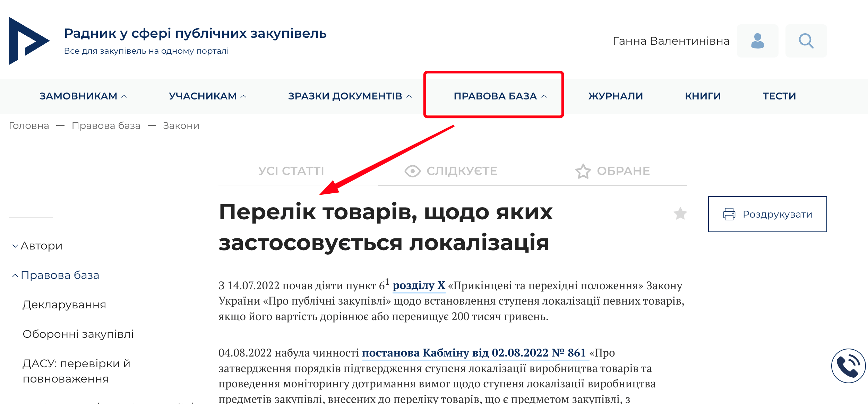This screenshot has width=868, height=404.
Task: Open the Слідкуєте tab with eye icon
Action: coord(451,171)
